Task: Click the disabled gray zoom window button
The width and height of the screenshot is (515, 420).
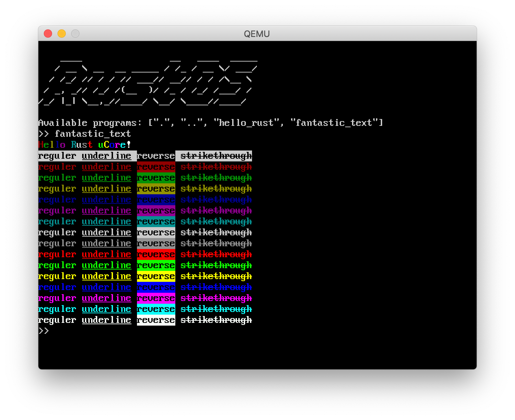Action: coord(75,34)
